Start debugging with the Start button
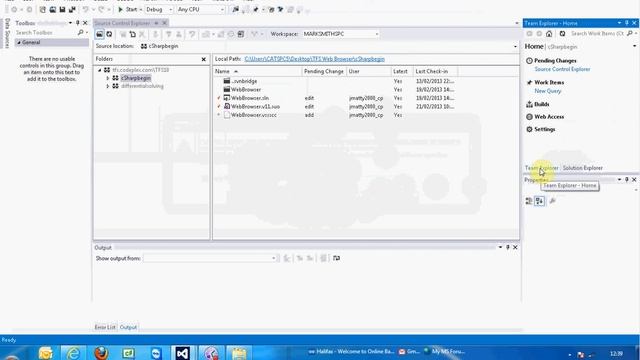Image resolution: width=640 pixels, height=360 pixels. pos(128,9)
